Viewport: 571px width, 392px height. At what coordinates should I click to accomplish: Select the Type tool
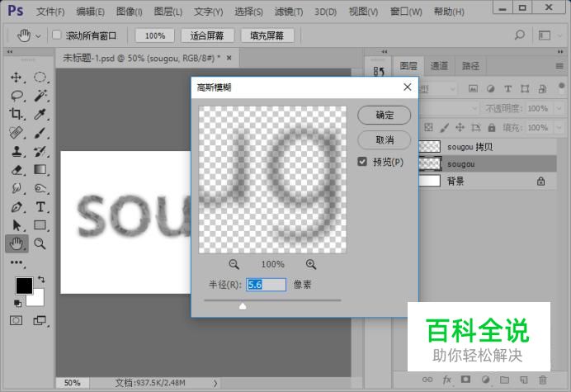(40, 207)
